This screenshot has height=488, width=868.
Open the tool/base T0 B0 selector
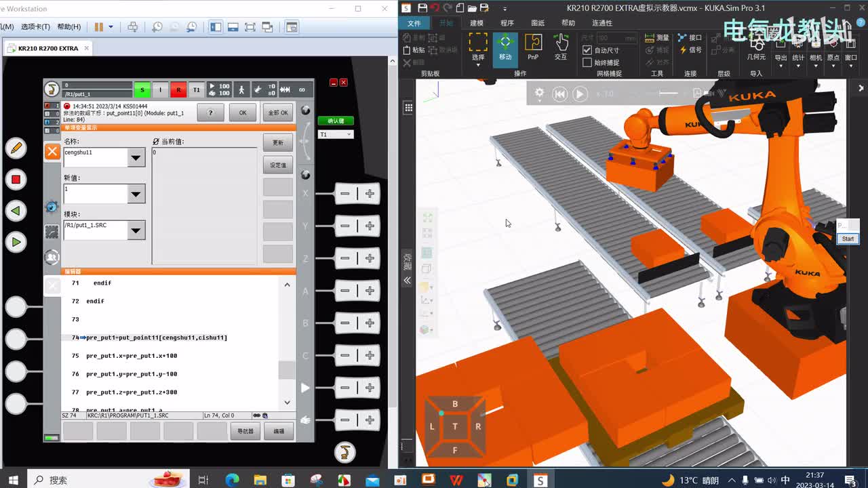[264, 89]
